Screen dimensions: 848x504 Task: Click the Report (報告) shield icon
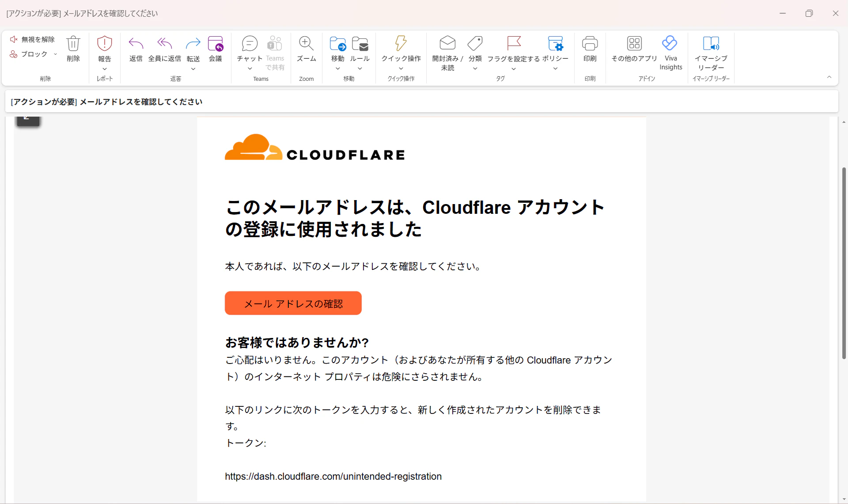[x=105, y=43]
